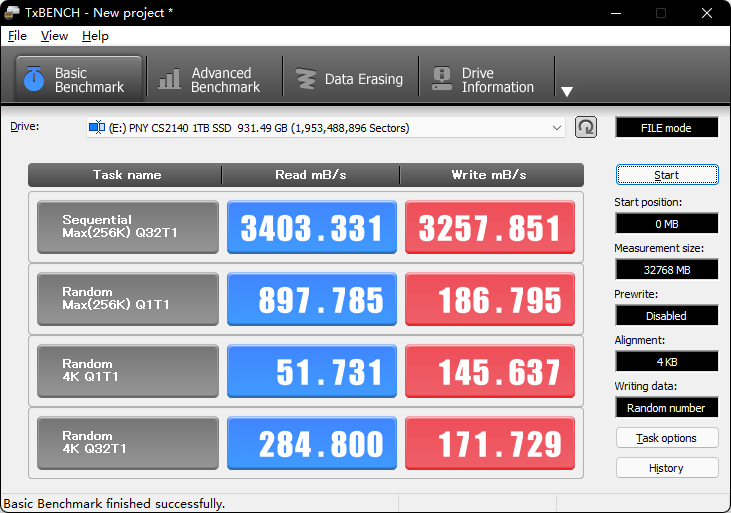The width and height of the screenshot is (731, 513).
Task: Select the Sequential Max(256K) Q32T1 task
Action: [x=128, y=227]
